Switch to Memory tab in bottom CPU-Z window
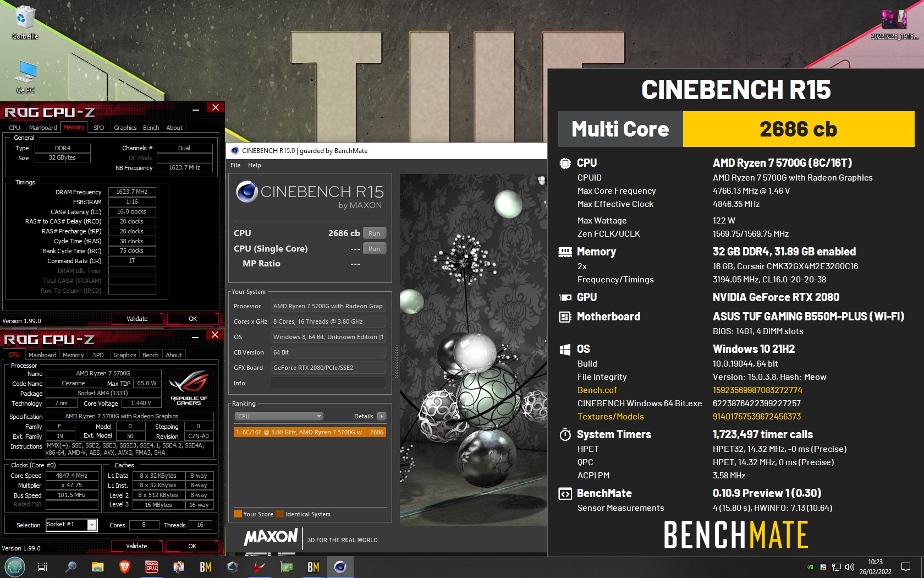 (x=73, y=355)
